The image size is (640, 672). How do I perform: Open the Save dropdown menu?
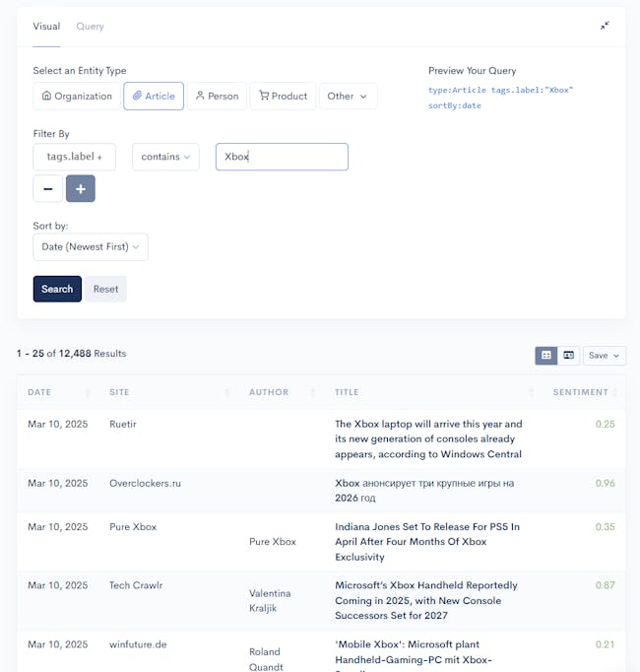click(604, 355)
